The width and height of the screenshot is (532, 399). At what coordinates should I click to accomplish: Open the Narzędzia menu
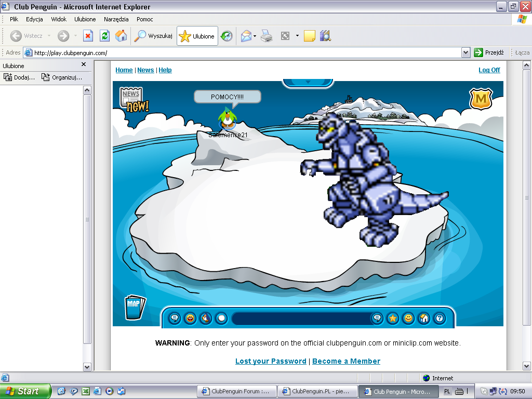(x=116, y=19)
